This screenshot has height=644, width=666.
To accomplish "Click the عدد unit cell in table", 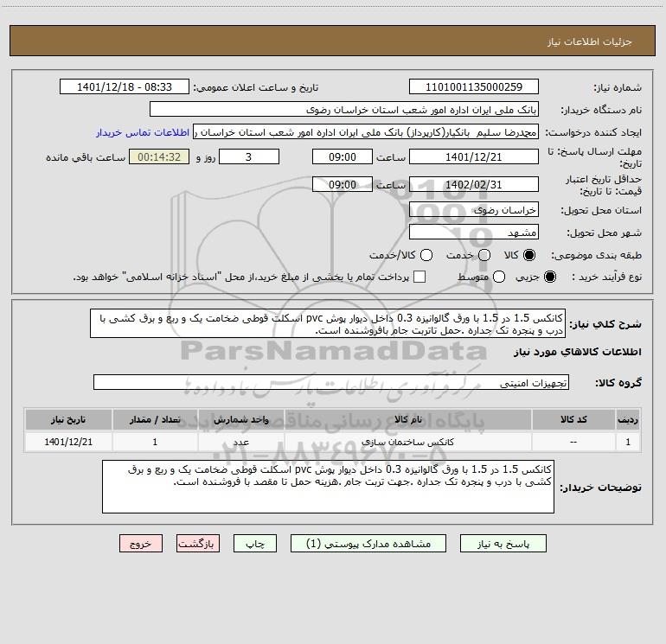I will tap(240, 442).
